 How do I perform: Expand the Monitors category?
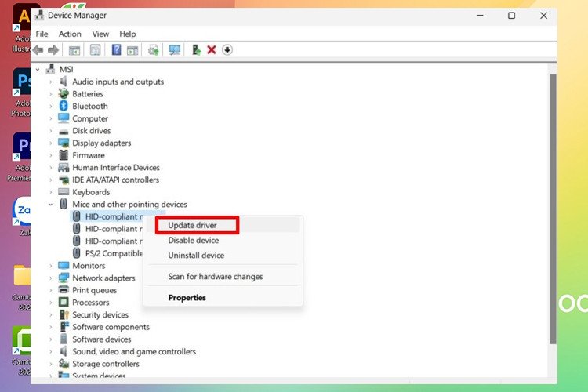pyautogui.click(x=51, y=266)
